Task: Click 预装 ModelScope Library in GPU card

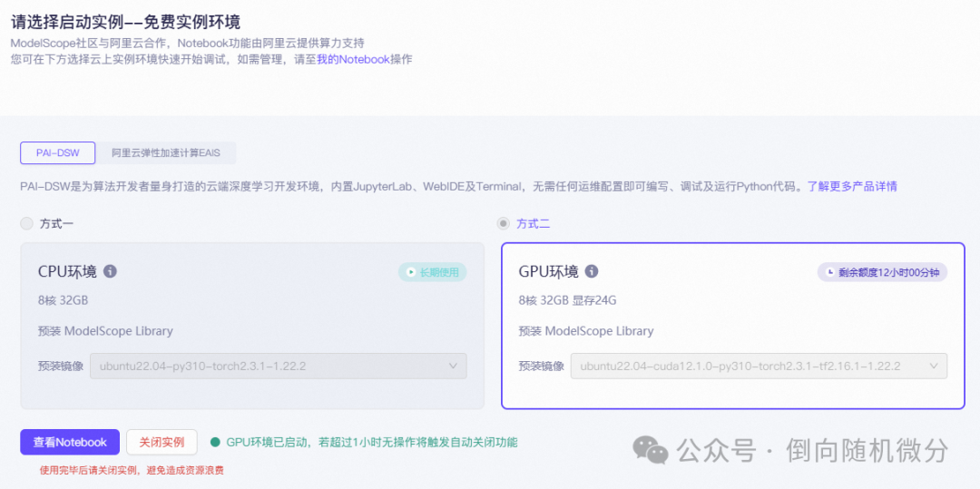Action: point(585,331)
